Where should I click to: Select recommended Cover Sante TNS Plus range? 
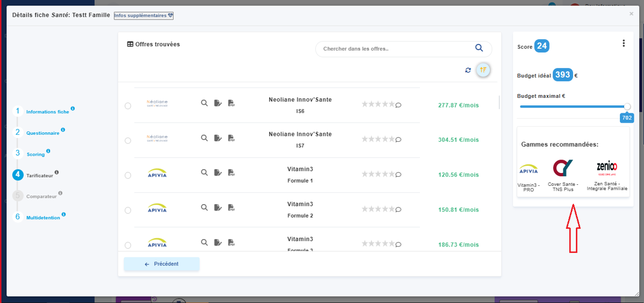[562, 175]
